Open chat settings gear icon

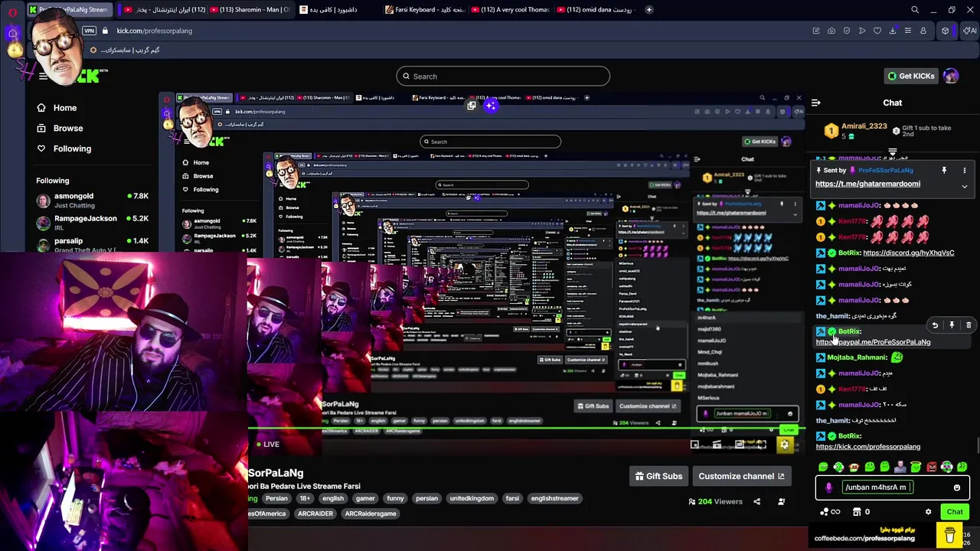(928, 512)
